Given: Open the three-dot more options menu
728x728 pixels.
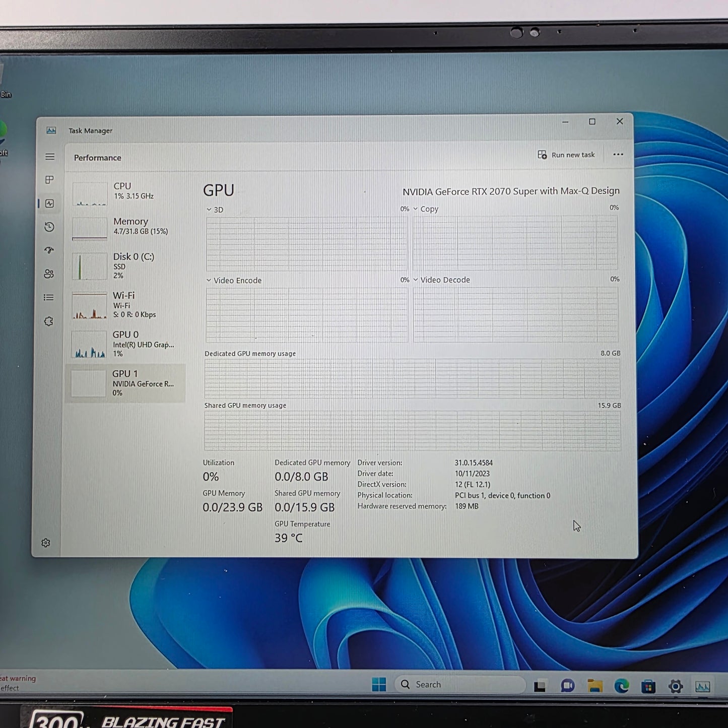Looking at the screenshot, I should (x=618, y=155).
